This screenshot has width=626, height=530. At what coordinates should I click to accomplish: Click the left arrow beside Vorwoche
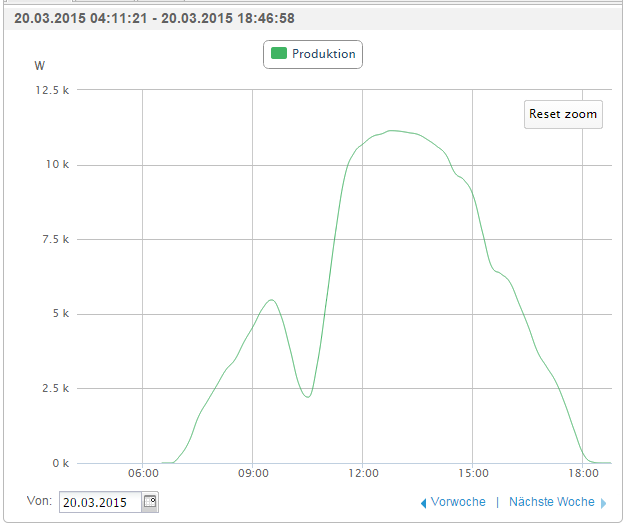pos(423,503)
